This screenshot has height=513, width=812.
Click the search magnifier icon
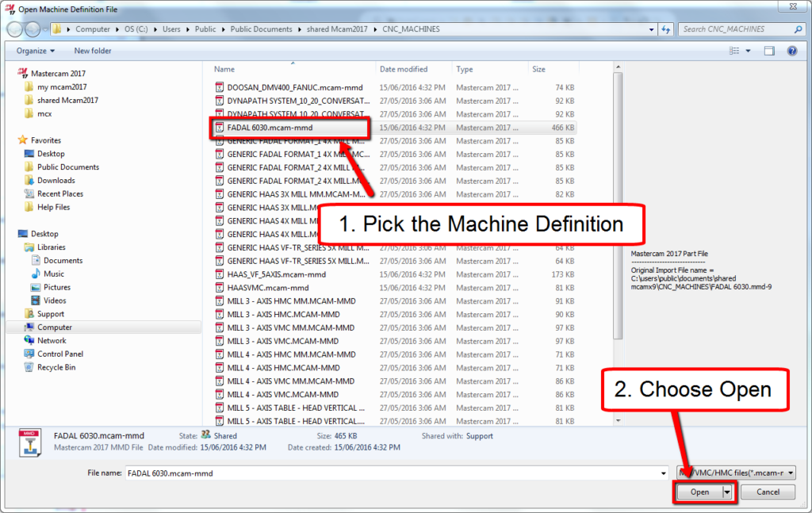coord(798,29)
